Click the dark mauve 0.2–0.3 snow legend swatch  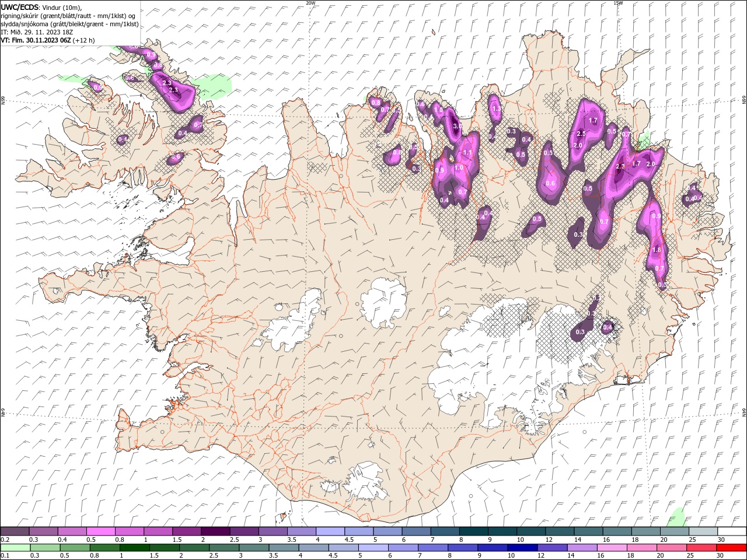[x=15, y=531]
